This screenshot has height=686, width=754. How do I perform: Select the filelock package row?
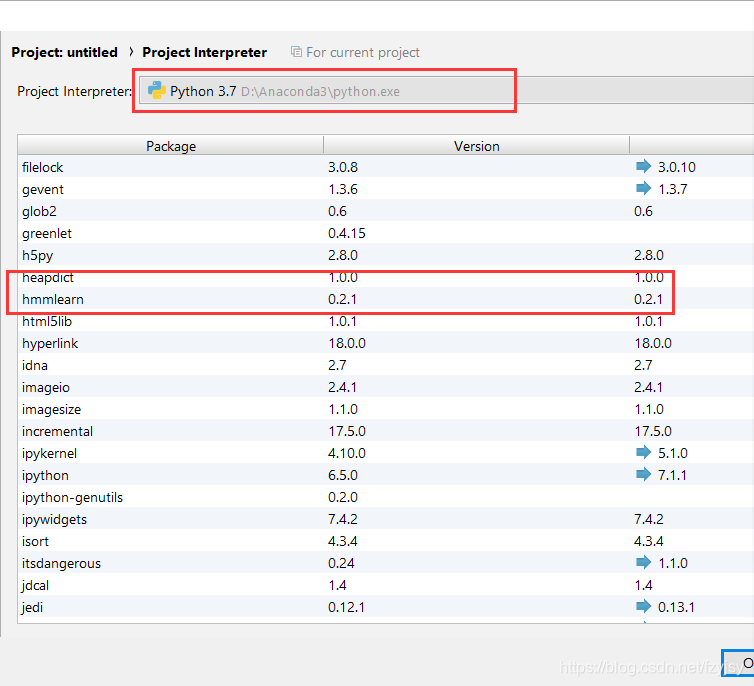(386, 167)
